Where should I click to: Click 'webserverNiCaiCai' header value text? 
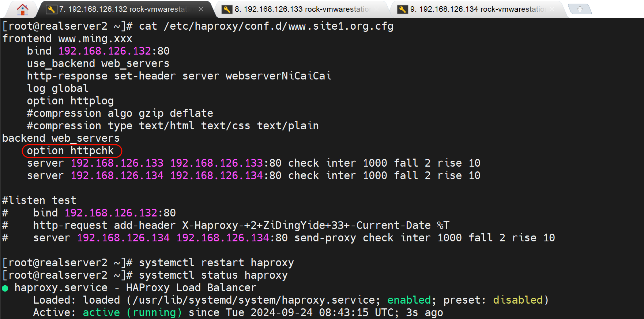278,76
